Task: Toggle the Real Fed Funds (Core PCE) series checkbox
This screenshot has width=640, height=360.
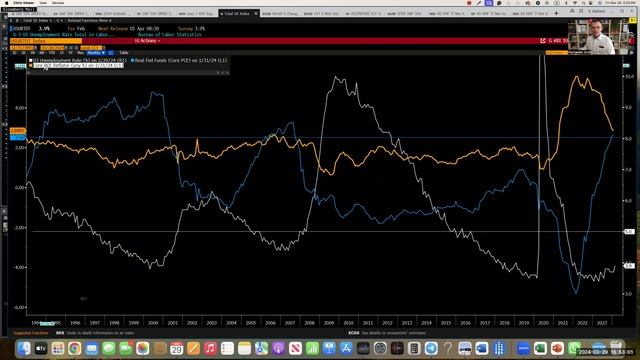Action: click(x=132, y=60)
